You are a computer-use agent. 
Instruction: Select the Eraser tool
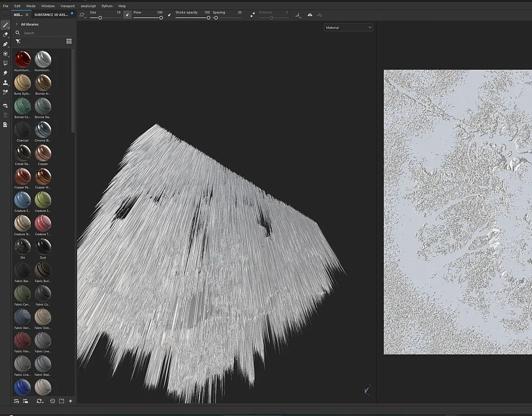pos(5,34)
